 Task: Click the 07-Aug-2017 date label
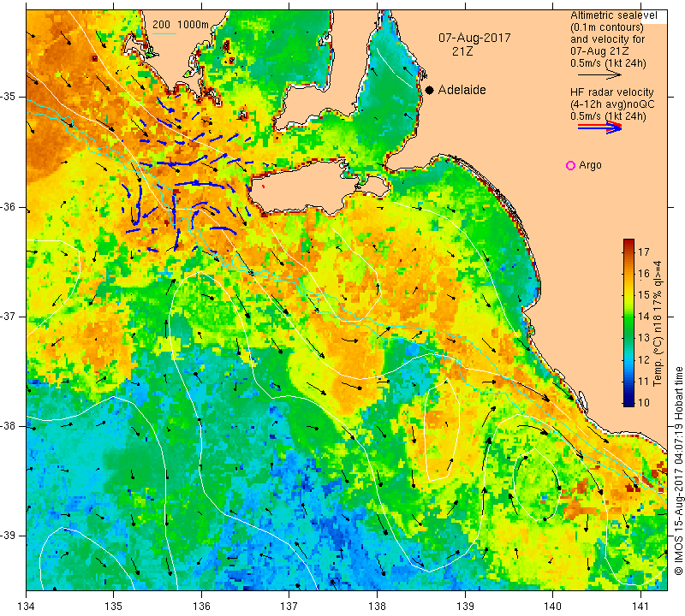(474, 38)
